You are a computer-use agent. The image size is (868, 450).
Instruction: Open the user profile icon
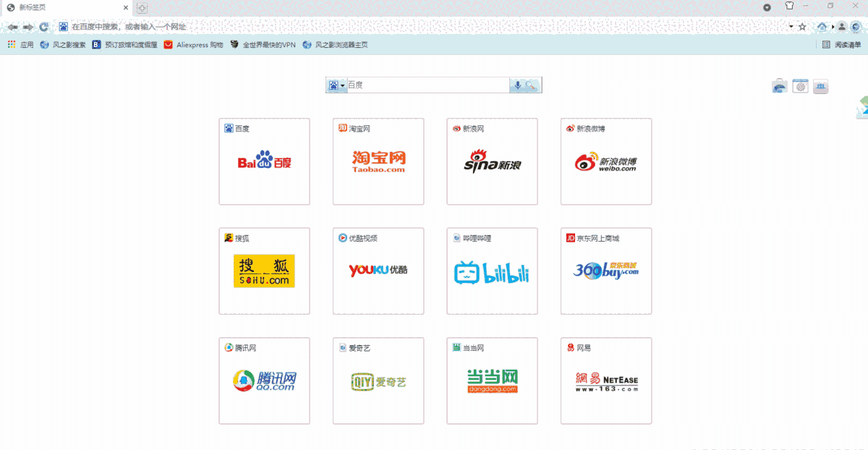point(842,27)
